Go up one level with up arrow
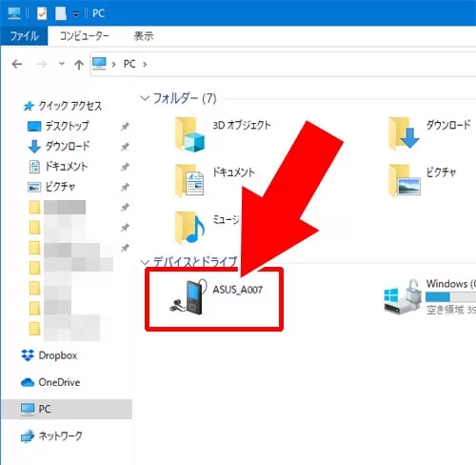 [79, 65]
